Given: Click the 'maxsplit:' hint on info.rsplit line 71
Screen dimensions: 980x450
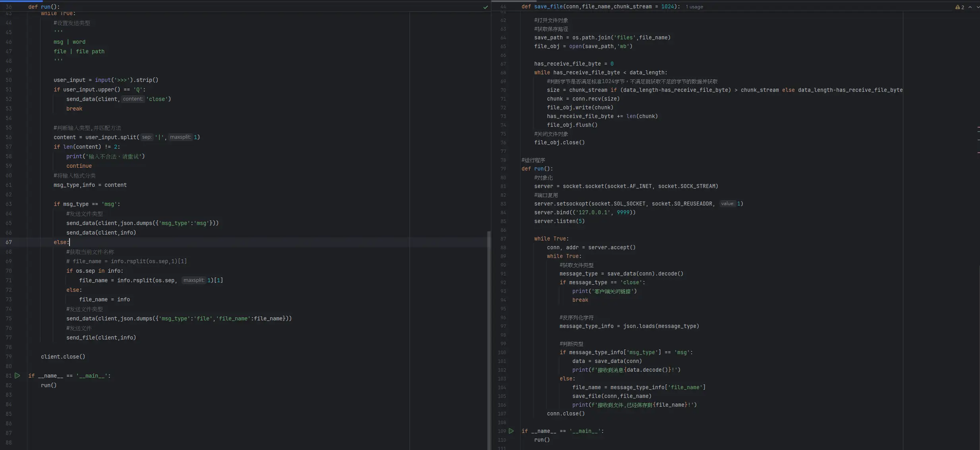Looking at the screenshot, I should coord(194,280).
